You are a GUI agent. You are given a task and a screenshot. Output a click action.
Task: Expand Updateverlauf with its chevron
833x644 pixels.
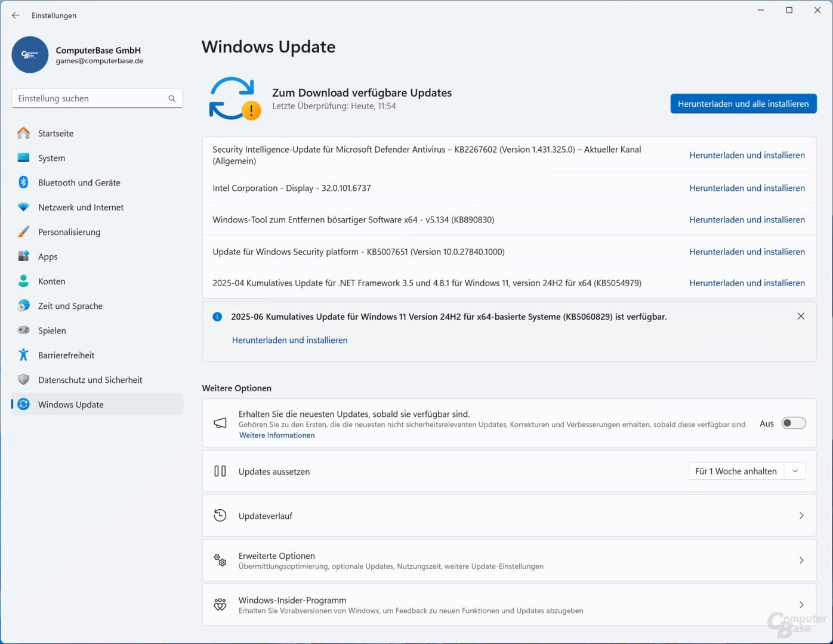pos(801,516)
